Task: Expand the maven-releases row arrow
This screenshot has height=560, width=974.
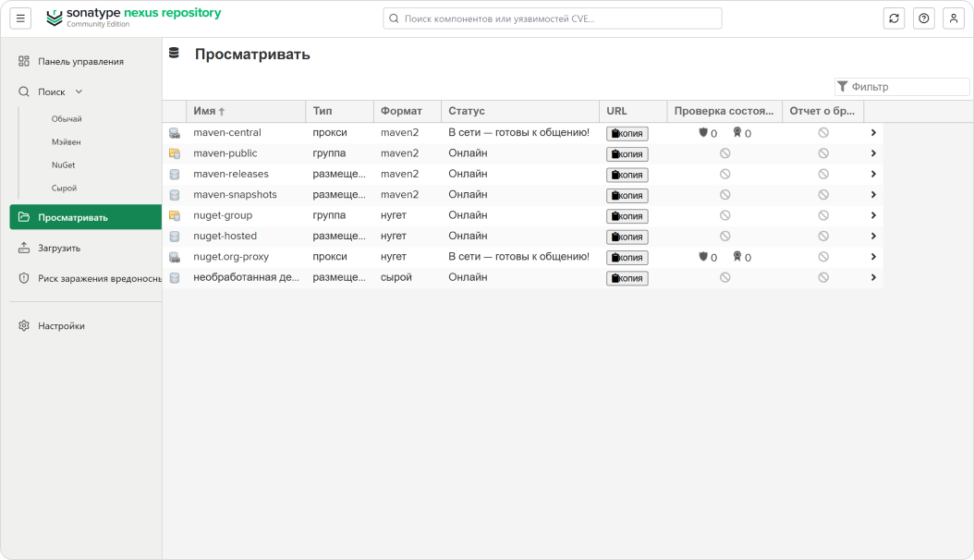Action: (873, 175)
